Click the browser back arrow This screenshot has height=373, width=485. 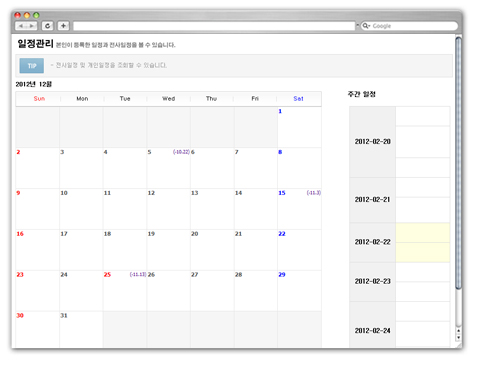21,26
